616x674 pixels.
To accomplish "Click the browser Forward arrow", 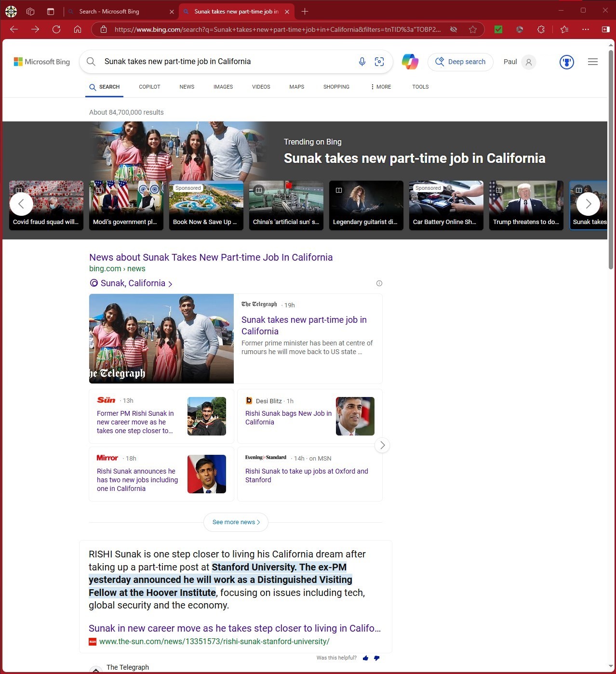I will click(x=35, y=29).
